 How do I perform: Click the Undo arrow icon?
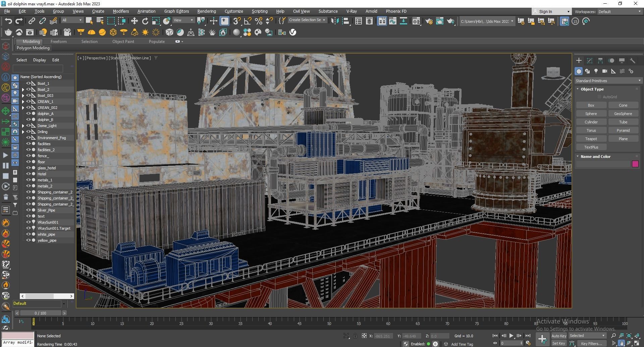pyautogui.click(x=8, y=21)
